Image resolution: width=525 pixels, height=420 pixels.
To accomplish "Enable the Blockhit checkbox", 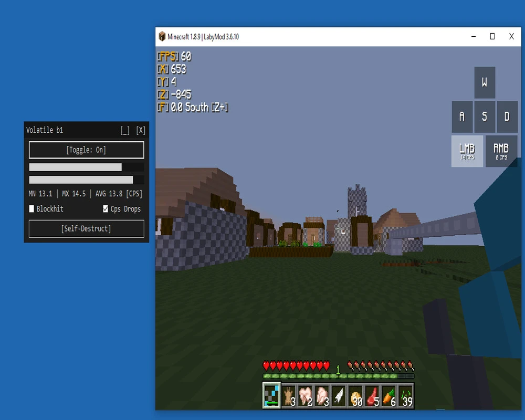I will (31, 208).
